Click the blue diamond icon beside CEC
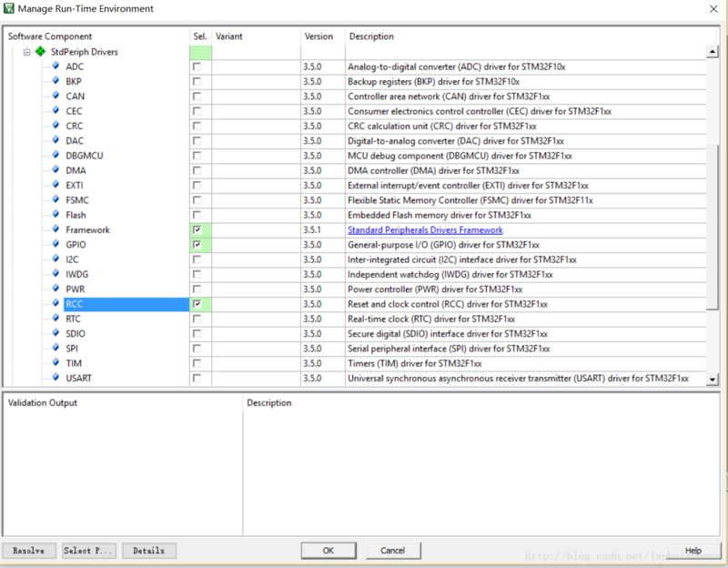Screen dimensions: 728x568 56,110
